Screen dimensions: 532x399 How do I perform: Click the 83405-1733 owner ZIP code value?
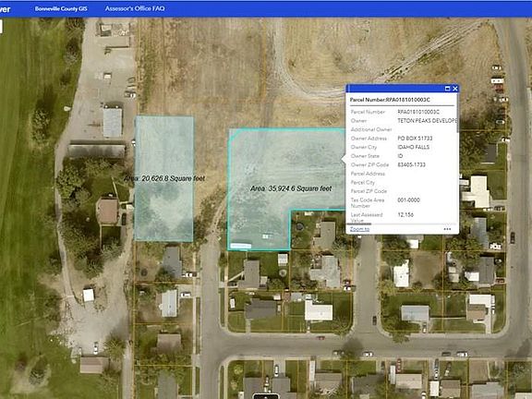point(412,165)
